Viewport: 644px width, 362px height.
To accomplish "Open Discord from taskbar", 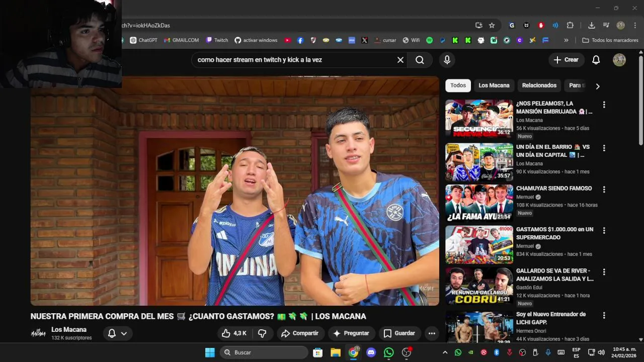I will (371, 352).
